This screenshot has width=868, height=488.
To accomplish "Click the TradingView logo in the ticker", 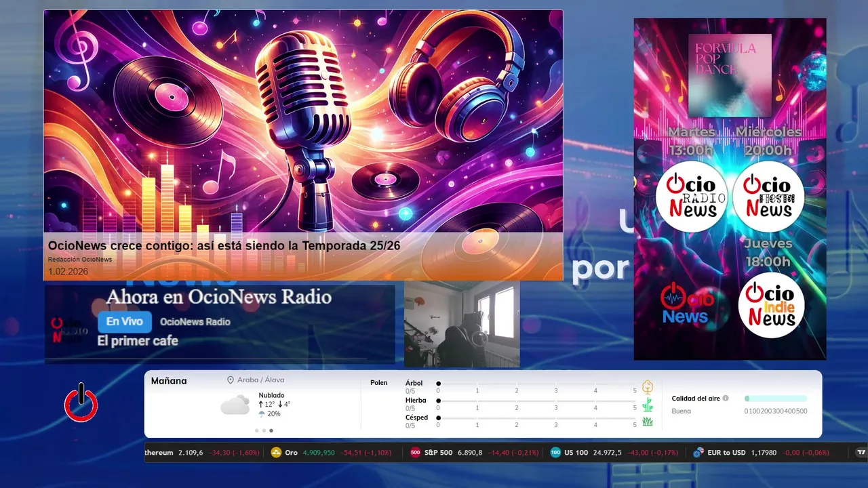I will pyautogui.click(x=861, y=453).
